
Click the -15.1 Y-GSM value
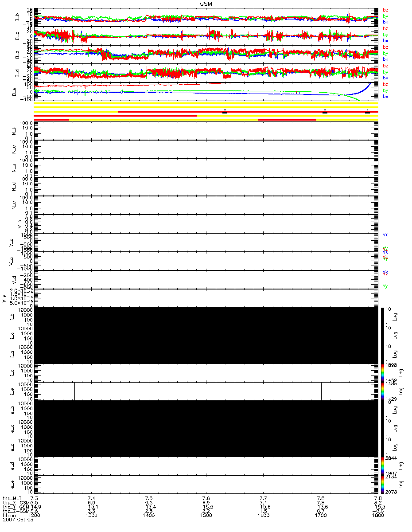92,507
